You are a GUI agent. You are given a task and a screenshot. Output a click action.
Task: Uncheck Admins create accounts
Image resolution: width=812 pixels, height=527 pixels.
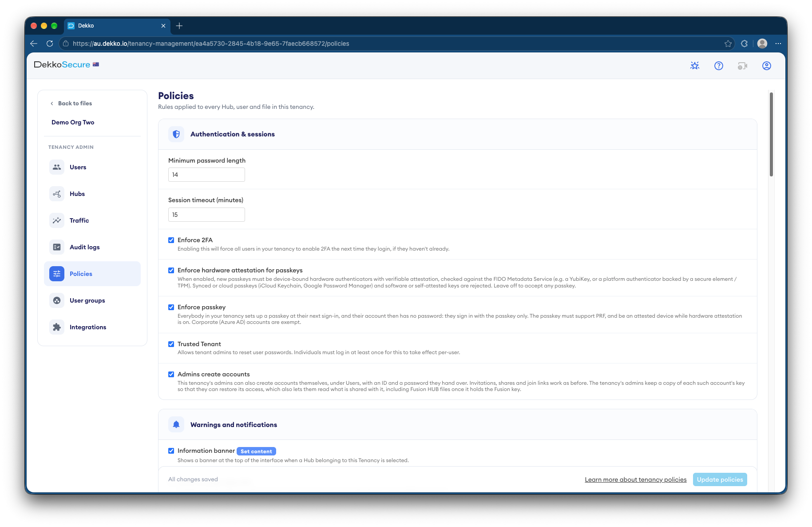(x=171, y=375)
